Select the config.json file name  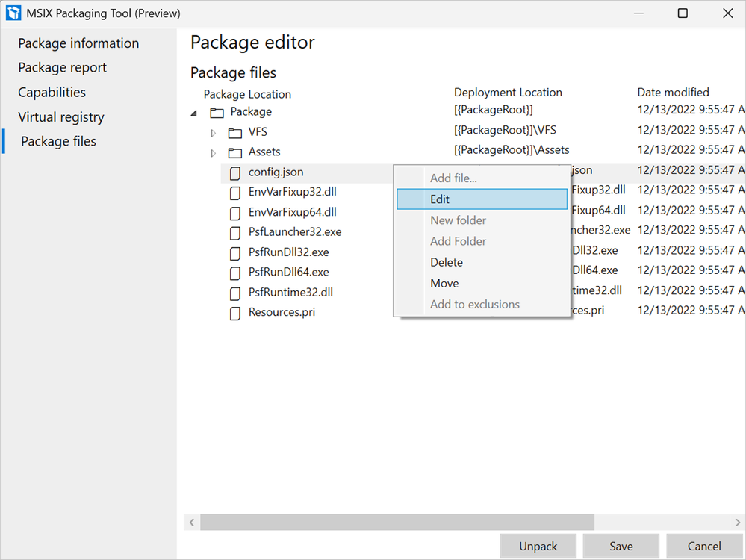pos(276,172)
